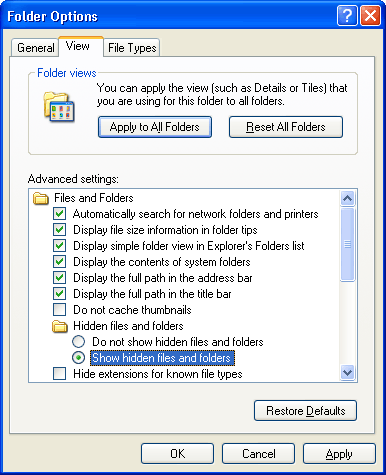Image resolution: width=386 pixels, height=475 pixels.
Task: Click the Folder views folder icon
Action: pos(59,107)
